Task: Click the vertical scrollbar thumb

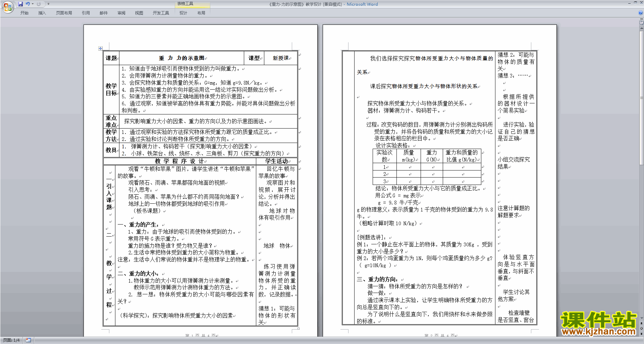Action: (642, 97)
